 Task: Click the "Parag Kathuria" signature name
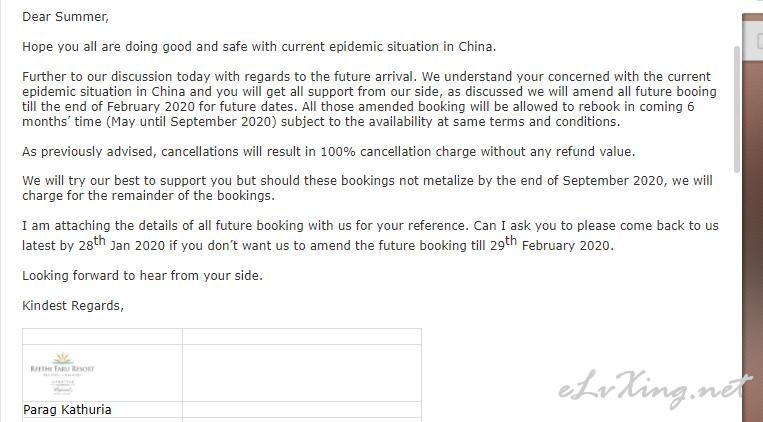67,410
